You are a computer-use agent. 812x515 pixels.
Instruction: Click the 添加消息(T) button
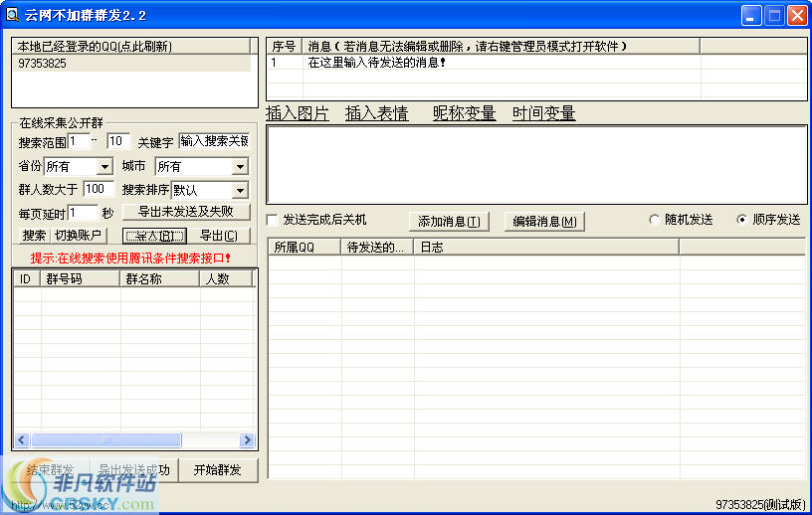tap(449, 222)
